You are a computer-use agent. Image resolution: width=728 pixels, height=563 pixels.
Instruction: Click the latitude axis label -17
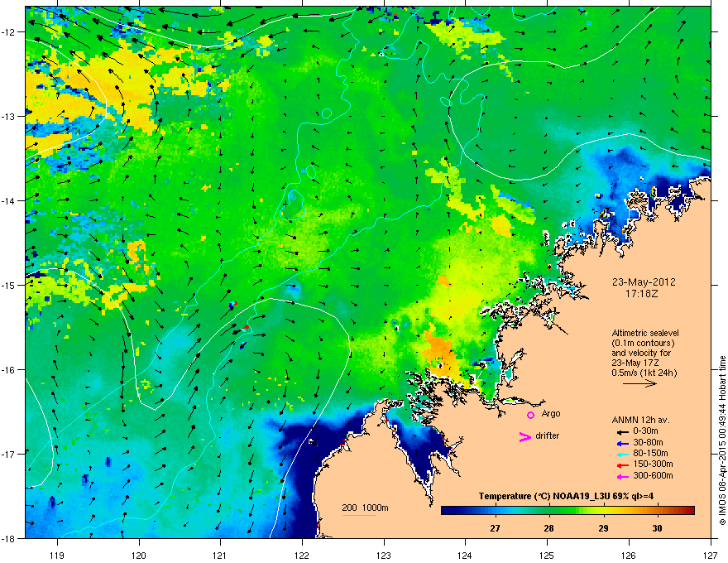tap(9, 454)
